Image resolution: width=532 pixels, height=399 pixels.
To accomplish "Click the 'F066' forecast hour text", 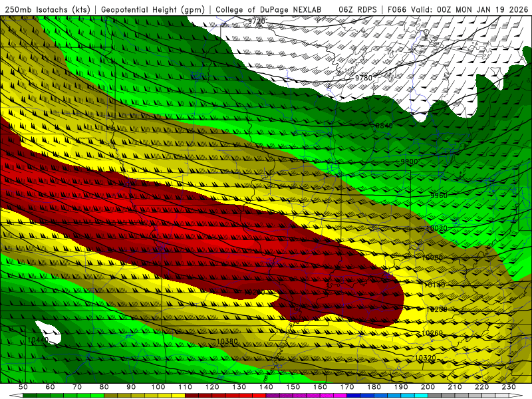I will point(396,9).
